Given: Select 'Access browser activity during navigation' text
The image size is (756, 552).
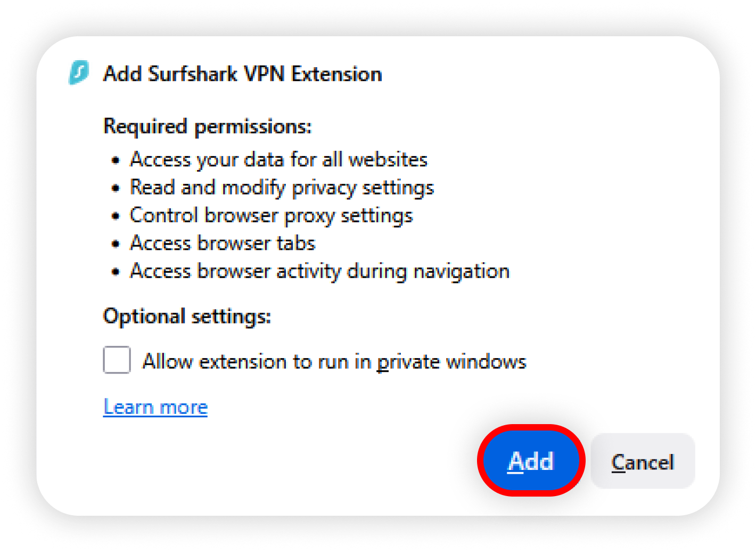Looking at the screenshot, I should [319, 271].
